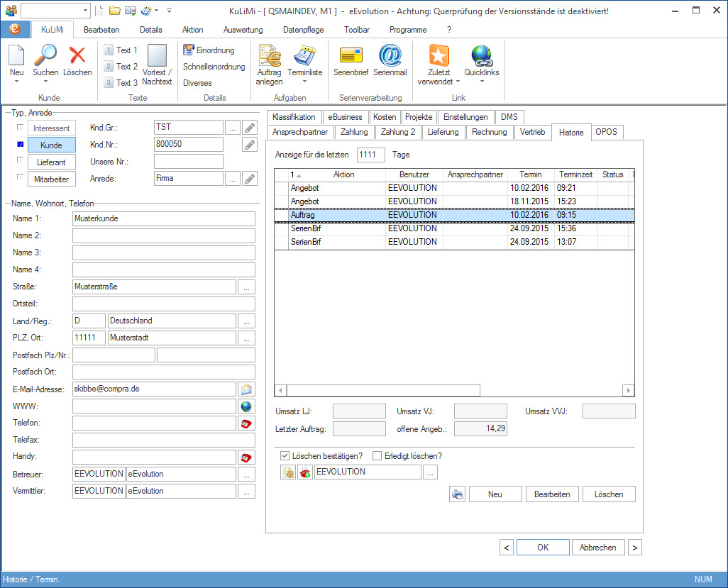Click the red basket icon with green plus
Viewport: 728px width, 588px height.
305,472
